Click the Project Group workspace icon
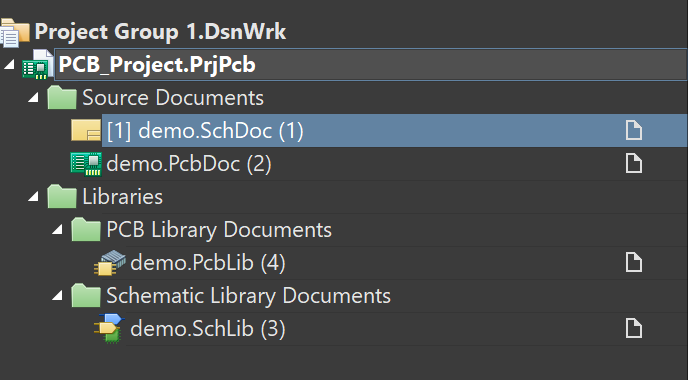Viewport: 688px width, 380px height. (x=14, y=32)
